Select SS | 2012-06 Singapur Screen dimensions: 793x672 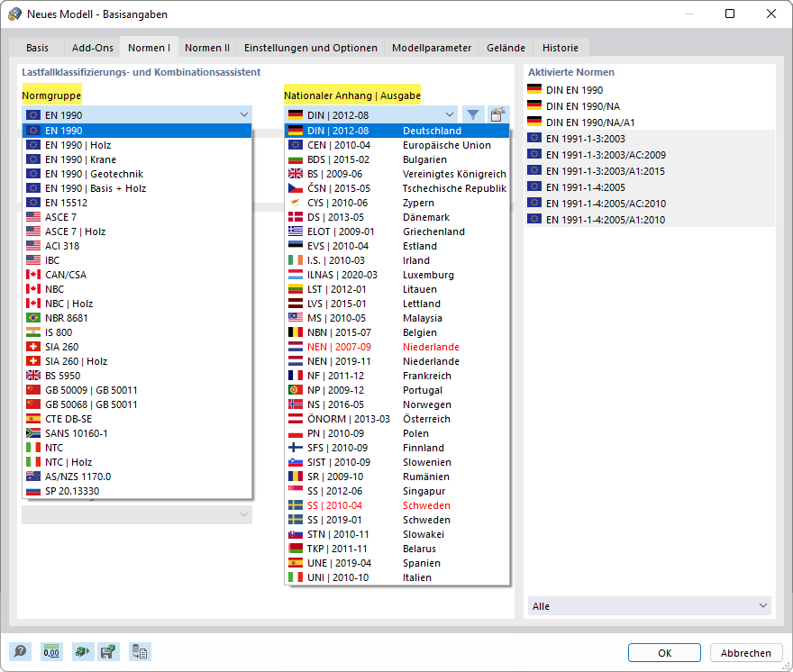(397, 491)
